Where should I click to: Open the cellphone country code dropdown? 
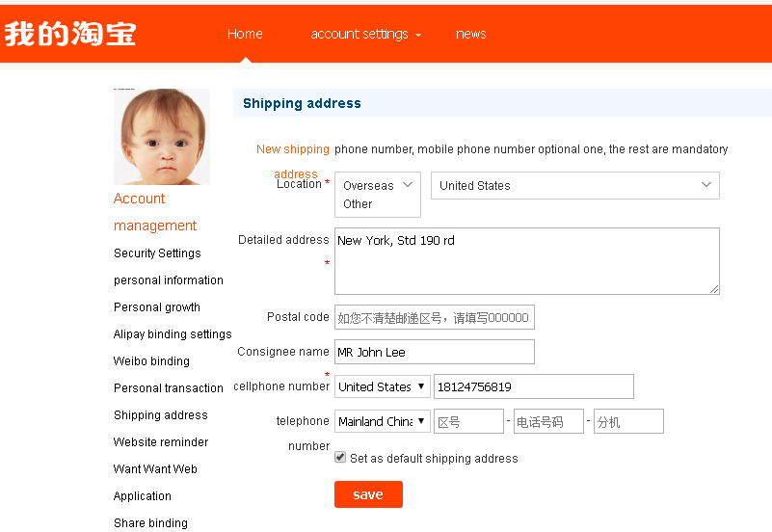click(x=383, y=386)
